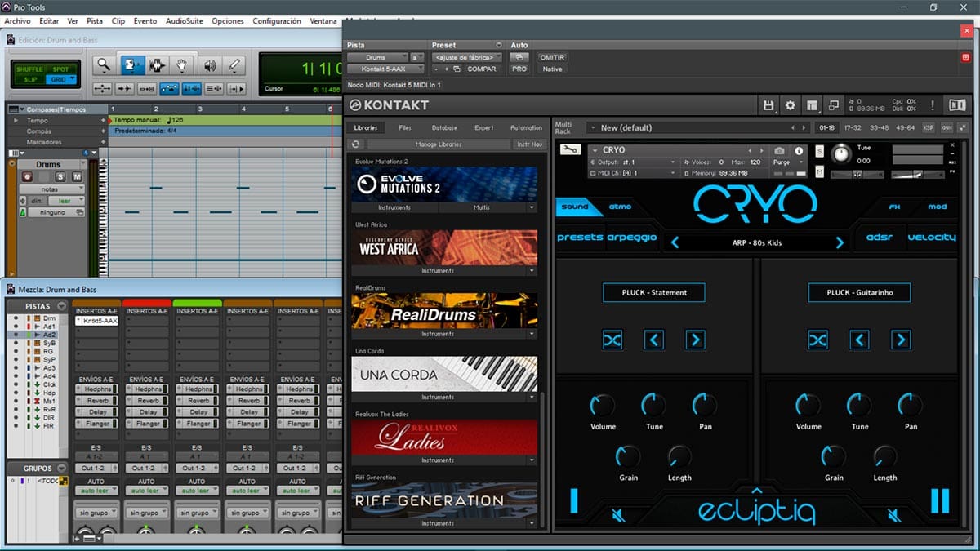
Task: Randomize the PLUCK - Statement layer sound
Action: [x=612, y=340]
